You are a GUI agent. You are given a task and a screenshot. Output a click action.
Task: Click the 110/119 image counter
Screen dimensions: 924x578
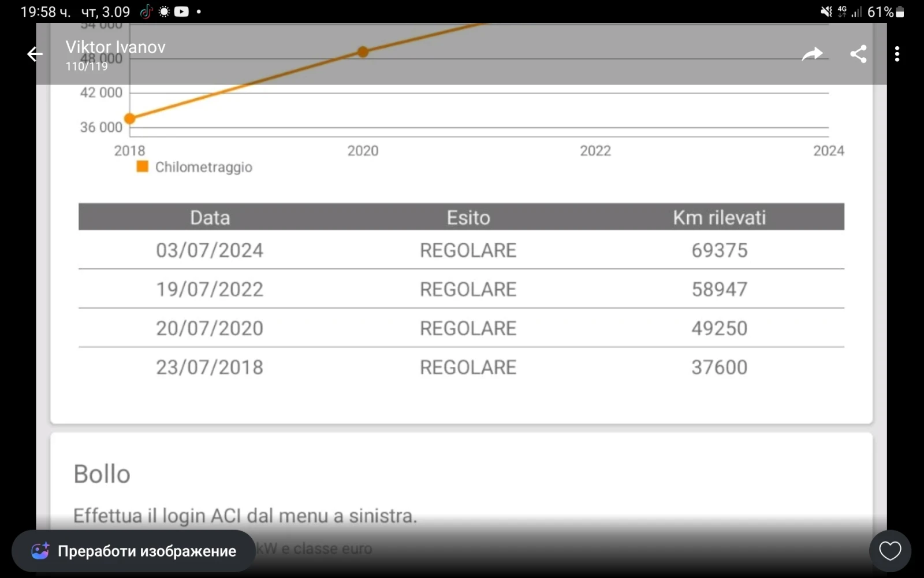coord(87,66)
